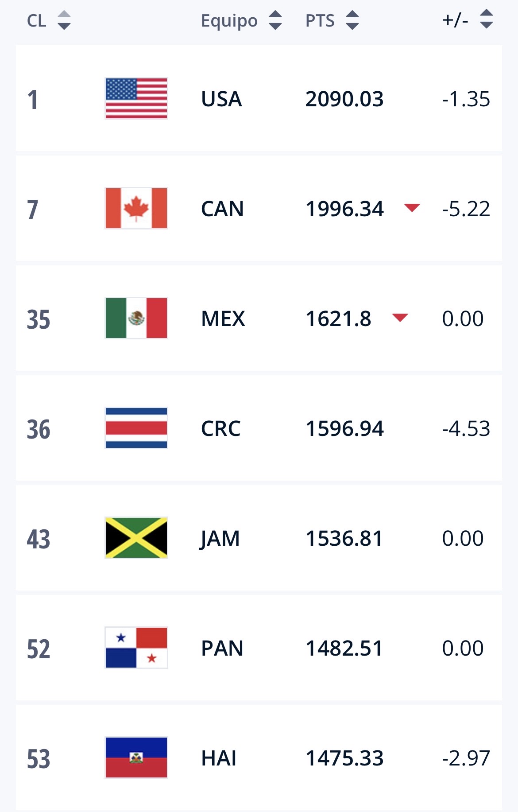
Task: Click the Costa Rica flag icon
Action: [136, 428]
